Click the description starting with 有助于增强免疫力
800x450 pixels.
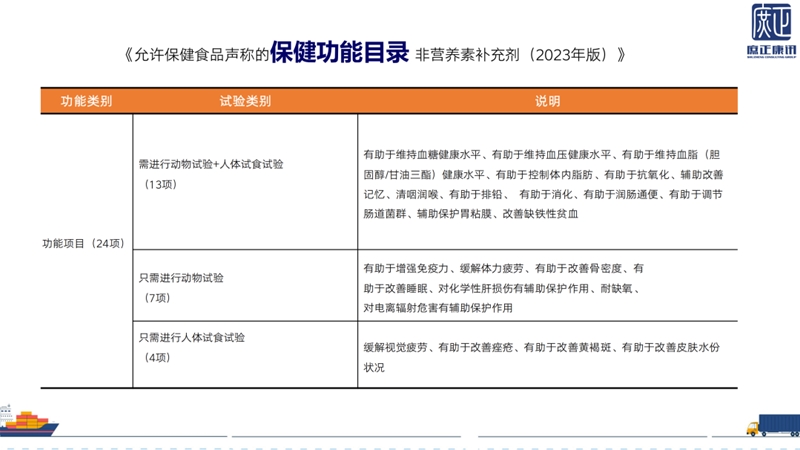coord(503,288)
